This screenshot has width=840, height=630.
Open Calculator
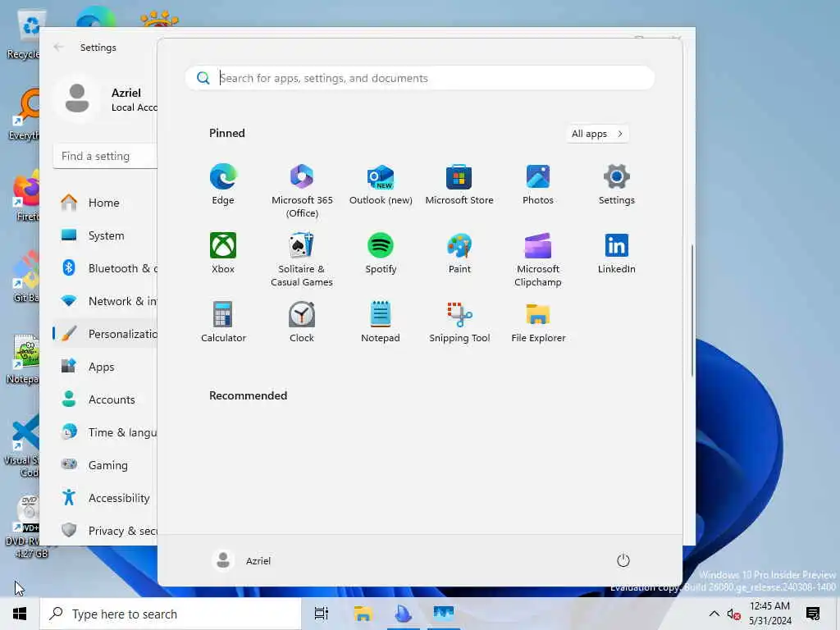(x=223, y=322)
